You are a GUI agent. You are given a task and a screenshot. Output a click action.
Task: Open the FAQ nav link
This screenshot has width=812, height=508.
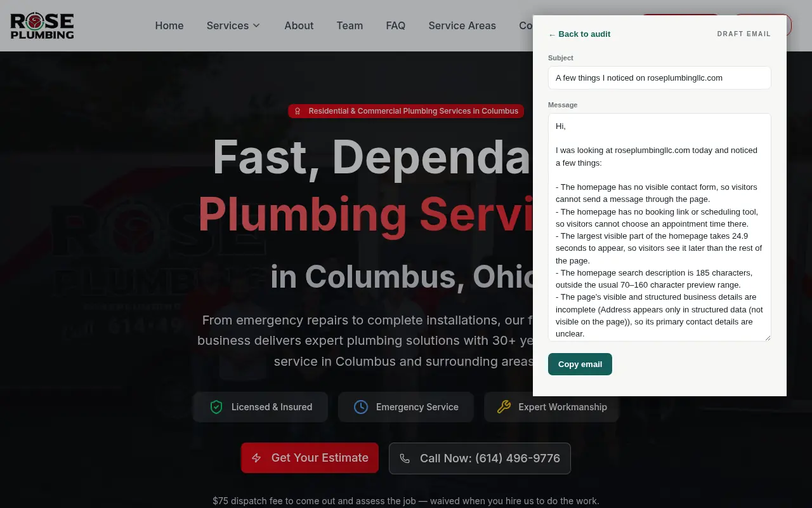(395, 25)
